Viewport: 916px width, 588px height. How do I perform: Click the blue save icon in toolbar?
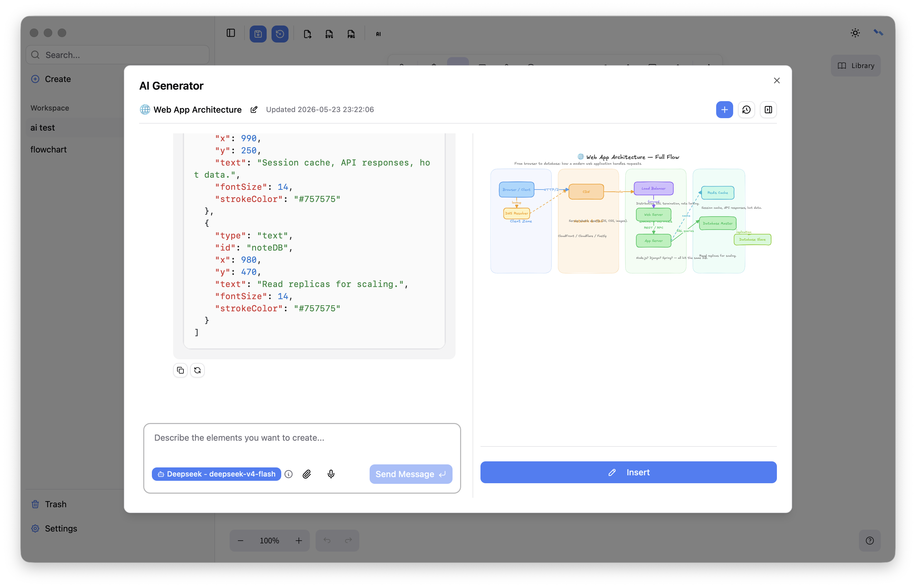click(x=258, y=34)
